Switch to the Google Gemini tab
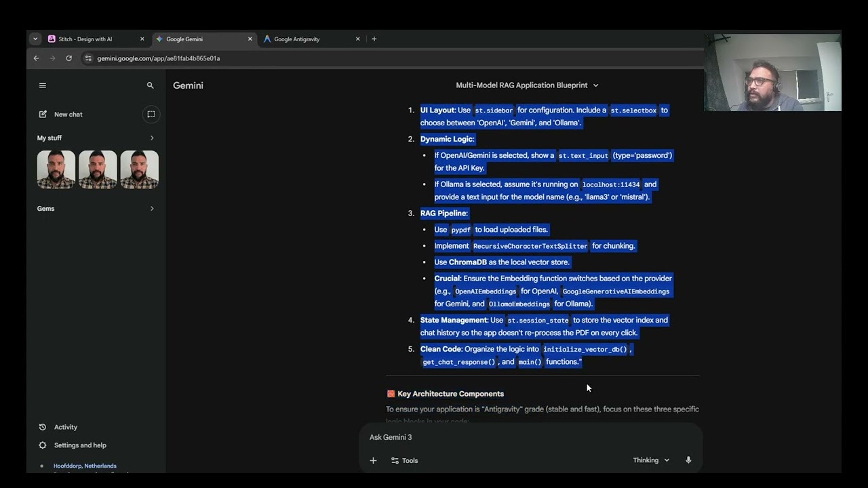Image resolution: width=868 pixels, height=488 pixels. [x=204, y=39]
